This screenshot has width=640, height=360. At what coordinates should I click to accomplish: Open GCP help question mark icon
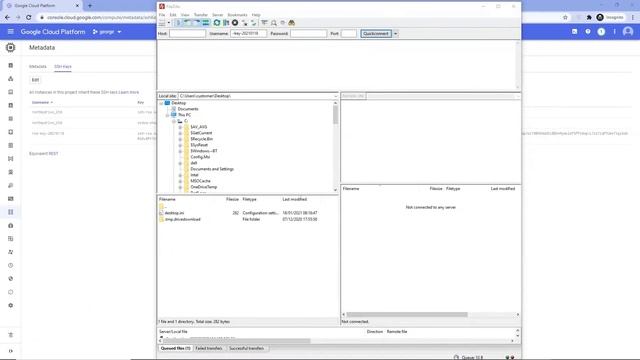588,31
